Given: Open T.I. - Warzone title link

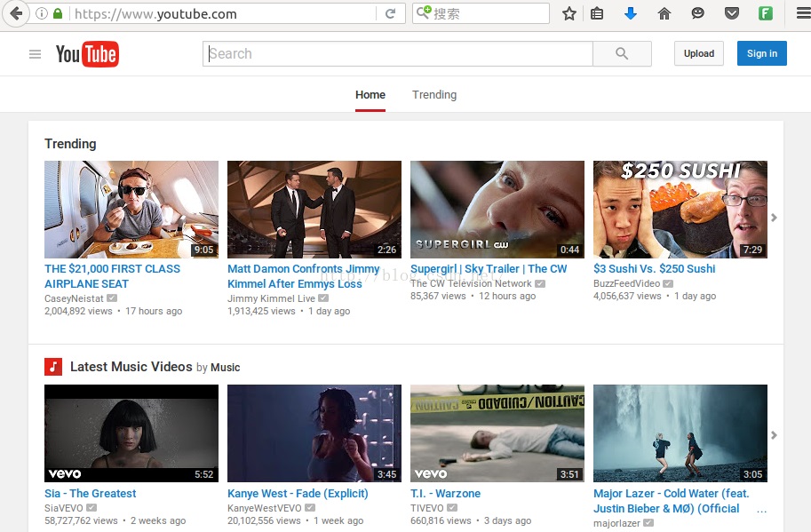Looking at the screenshot, I should point(445,493).
